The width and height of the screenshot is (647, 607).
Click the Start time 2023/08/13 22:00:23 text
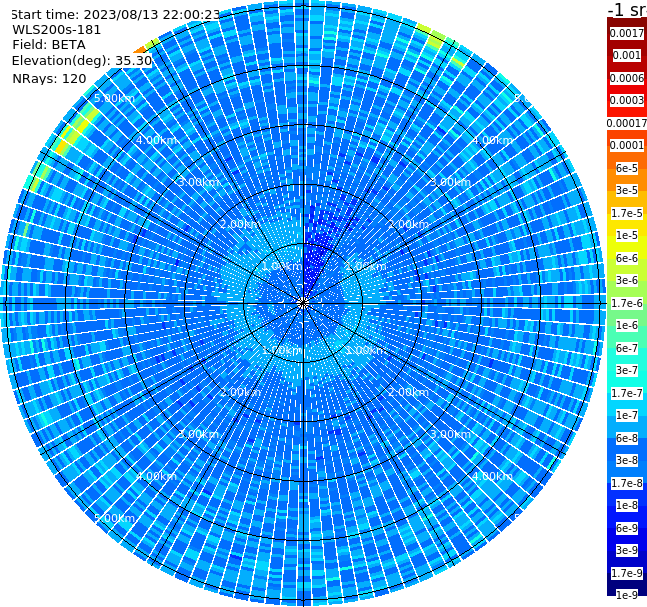click(115, 15)
